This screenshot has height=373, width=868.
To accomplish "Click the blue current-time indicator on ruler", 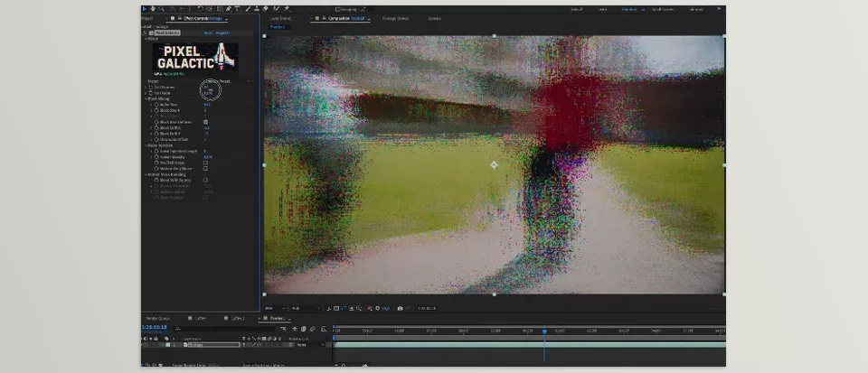I will coord(544,331).
